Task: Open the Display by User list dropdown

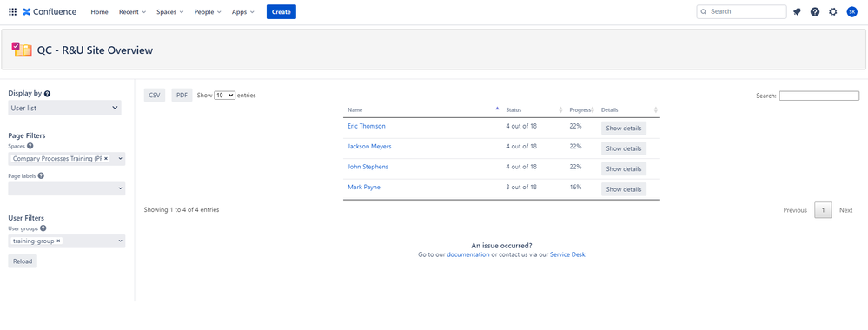Action: [x=65, y=108]
